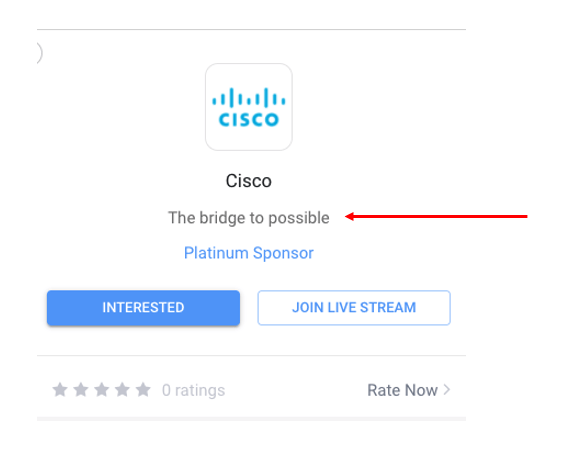Click the red annotation arrow head
Screen dimensions: 564x453
(350, 216)
